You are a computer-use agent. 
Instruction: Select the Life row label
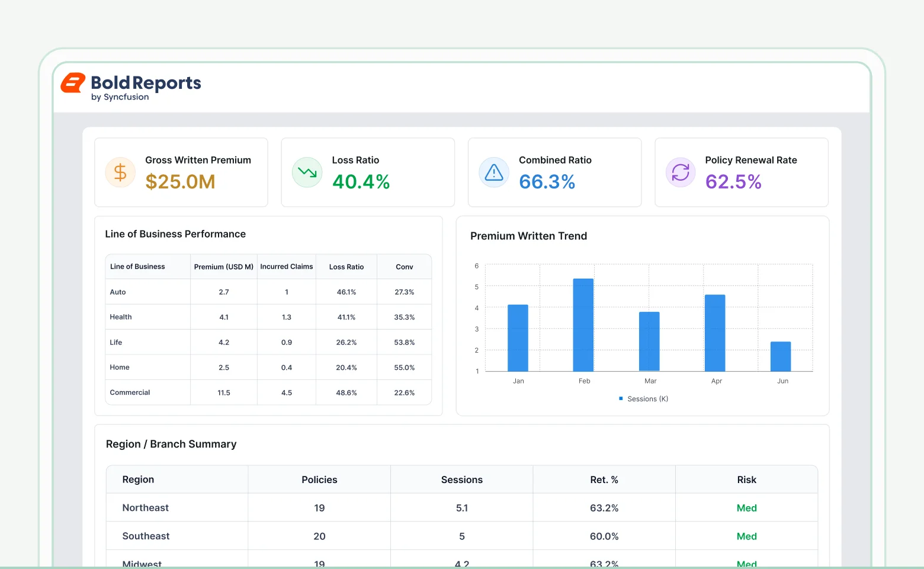(116, 343)
